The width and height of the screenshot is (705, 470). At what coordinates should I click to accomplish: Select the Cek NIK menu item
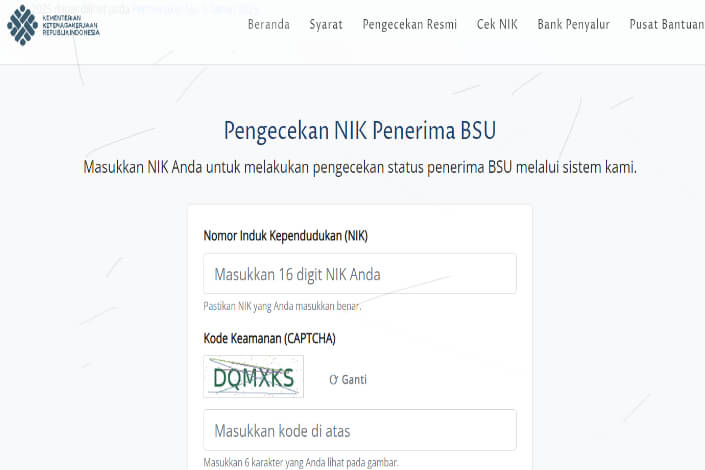pos(497,24)
